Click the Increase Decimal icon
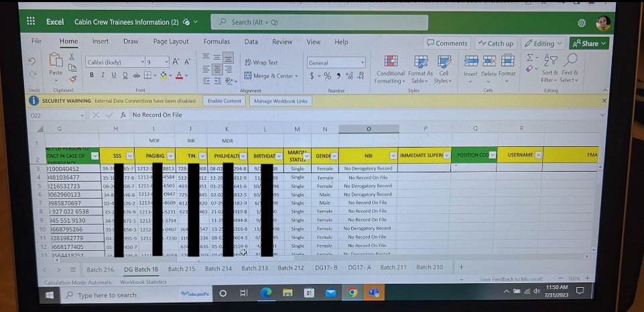 point(350,76)
